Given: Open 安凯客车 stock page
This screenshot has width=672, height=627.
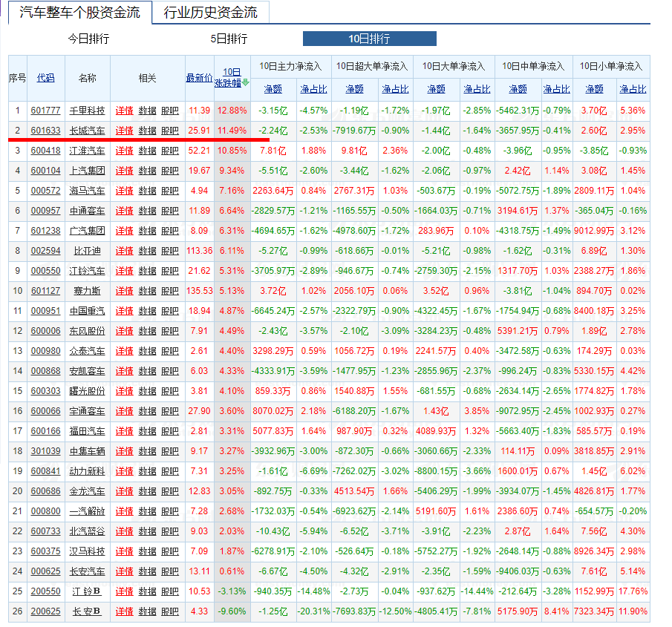Looking at the screenshot, I should pyautogui.click(x=88, y=371).
